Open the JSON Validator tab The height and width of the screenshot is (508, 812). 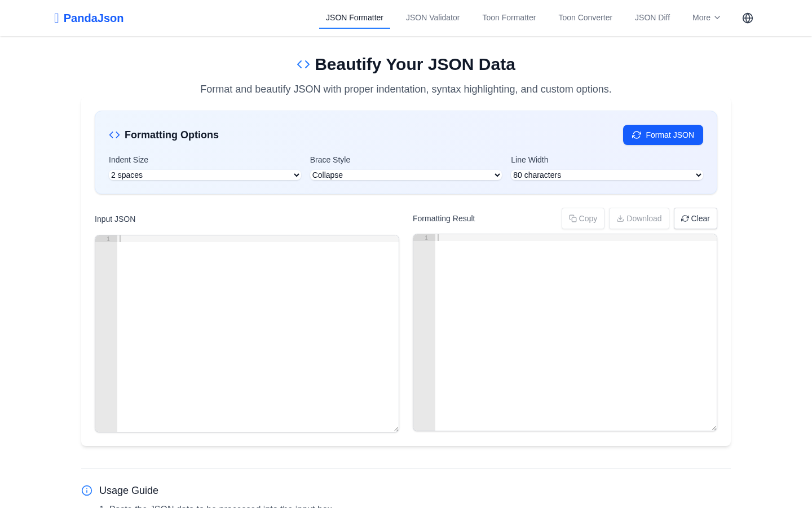tap(433, 17)
